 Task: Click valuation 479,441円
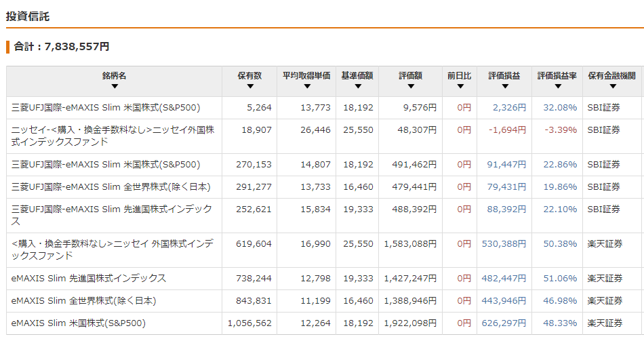point(414,187)
